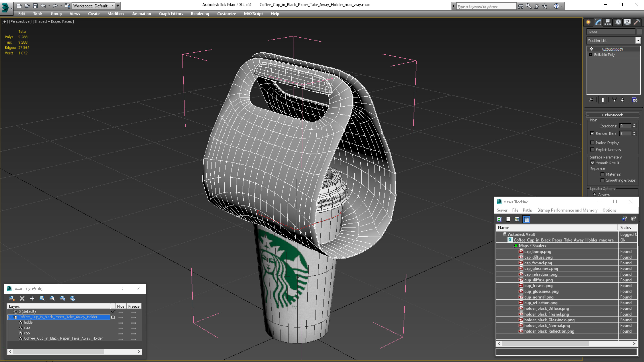This screenshot has width=644, height=362.
Task: Click the Pin Stack icon
Action: click(591, 100)
